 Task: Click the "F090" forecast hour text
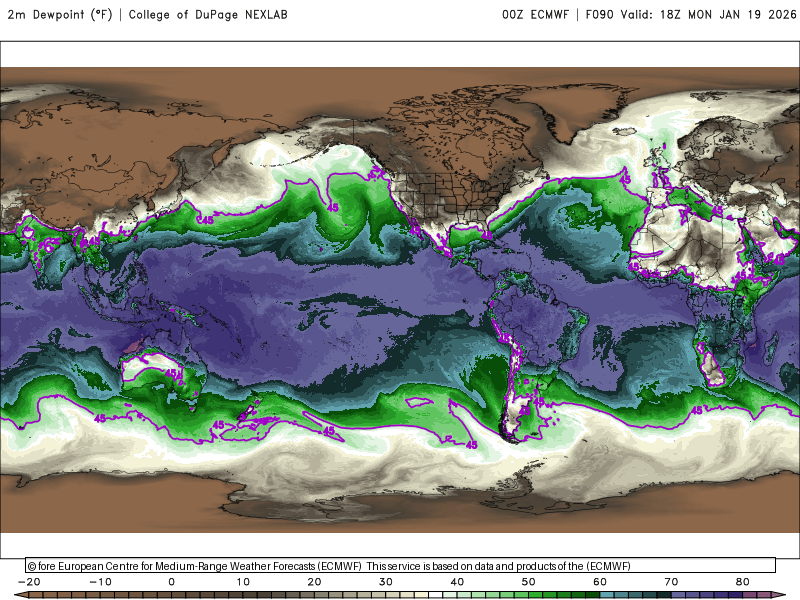599,15
